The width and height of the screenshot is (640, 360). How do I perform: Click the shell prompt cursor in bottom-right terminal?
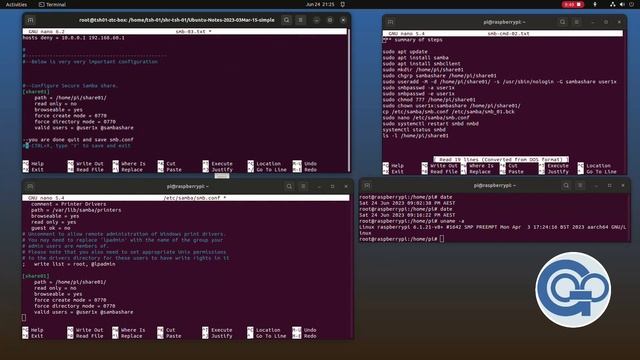click(442, 239)
